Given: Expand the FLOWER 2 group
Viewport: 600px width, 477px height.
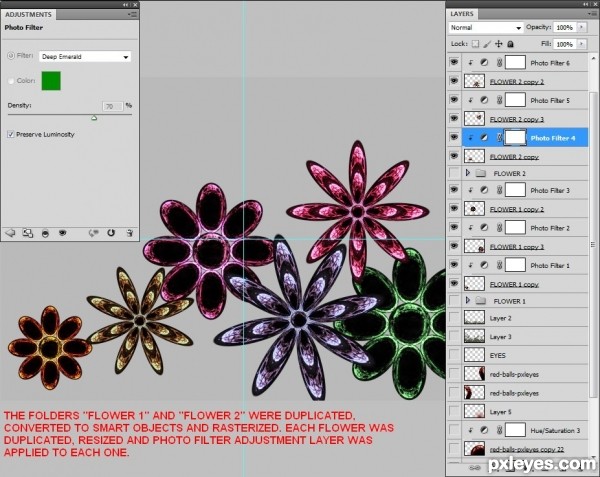Looking at the screenshot, I should [468, 173].
